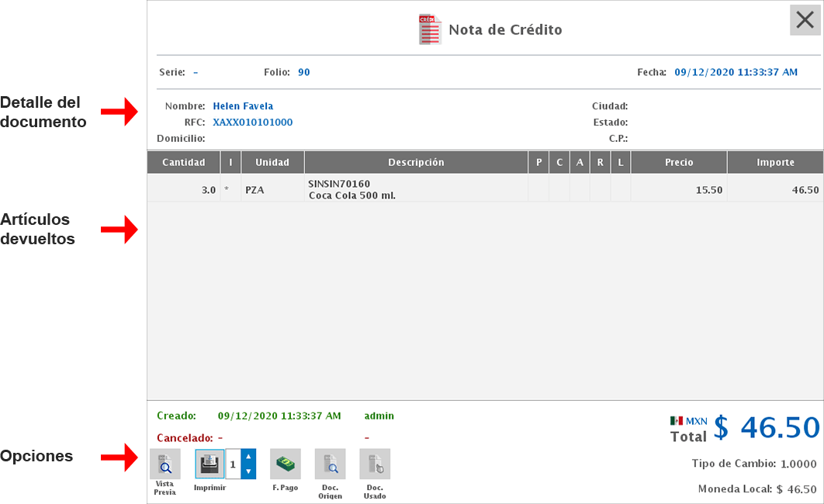Close the Nota de Crédito window

click(805, 20)
